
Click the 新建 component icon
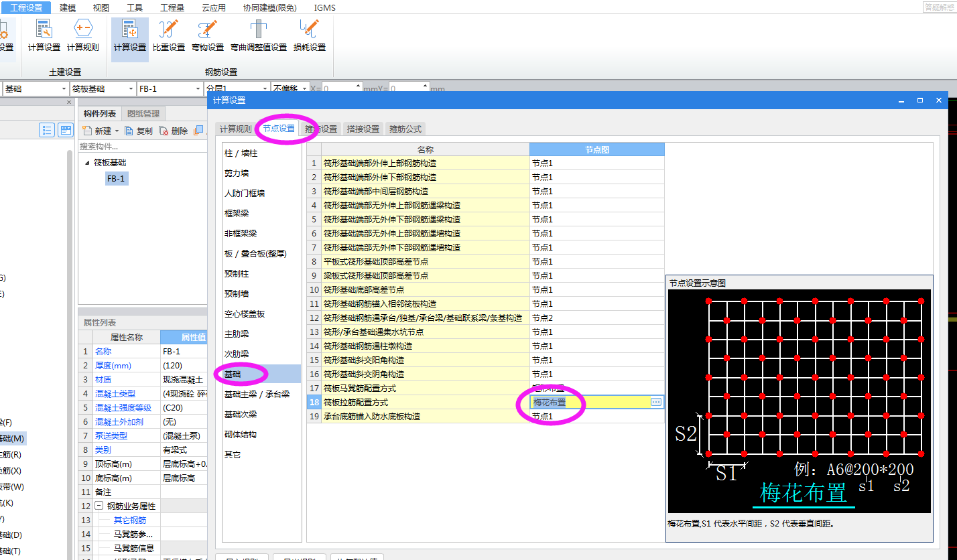pyautogui.click(x=86, y=131)
